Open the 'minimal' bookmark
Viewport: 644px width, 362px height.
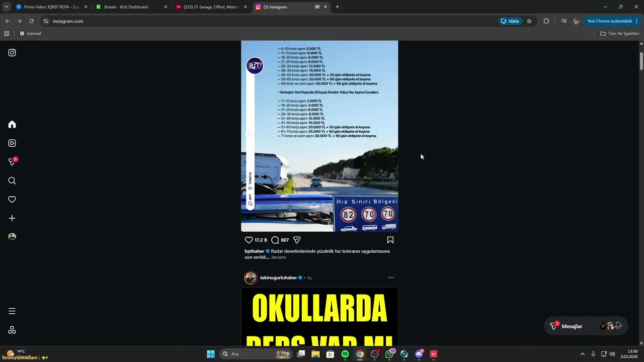pyautogui.click(x=30, y=34)
